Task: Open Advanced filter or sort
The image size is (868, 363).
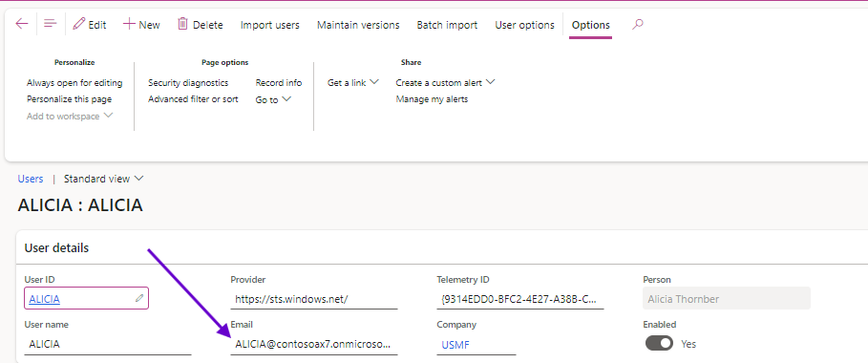Action: click(193, 99)
